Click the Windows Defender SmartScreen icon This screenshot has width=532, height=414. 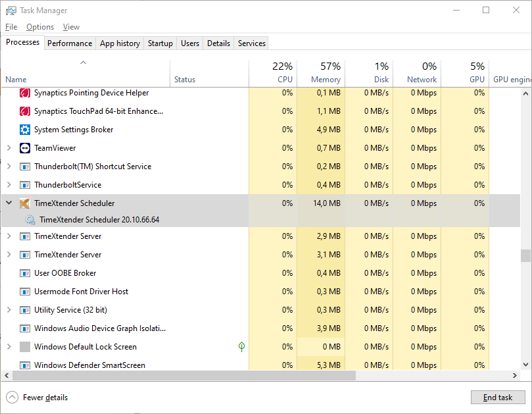click(x=25, y=365)
